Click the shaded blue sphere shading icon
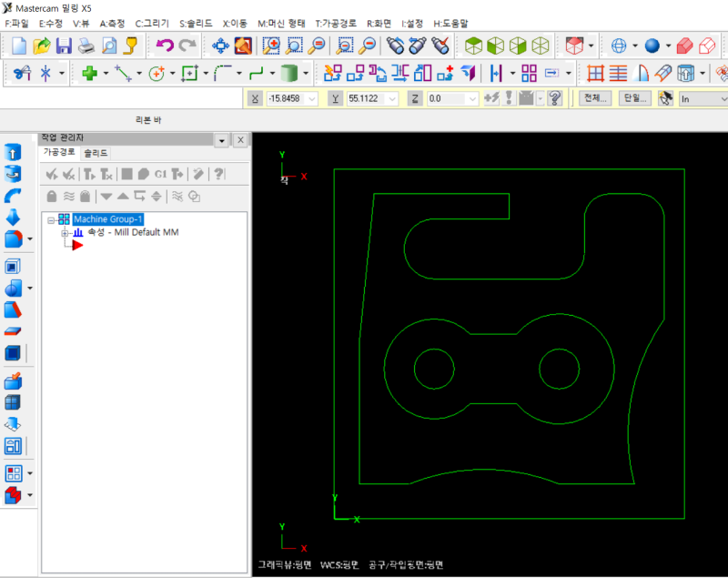This screenshot has width=728, height=578. click(x=652, y=46)
